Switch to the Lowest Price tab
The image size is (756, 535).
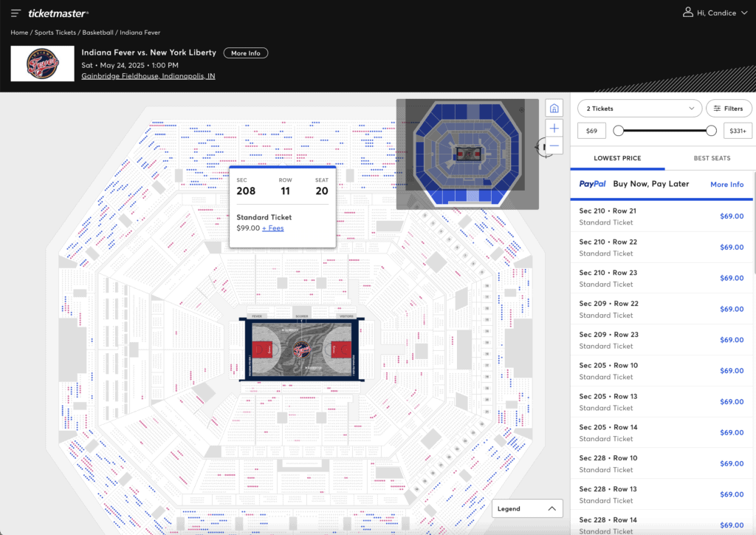[x=617, y=158]
